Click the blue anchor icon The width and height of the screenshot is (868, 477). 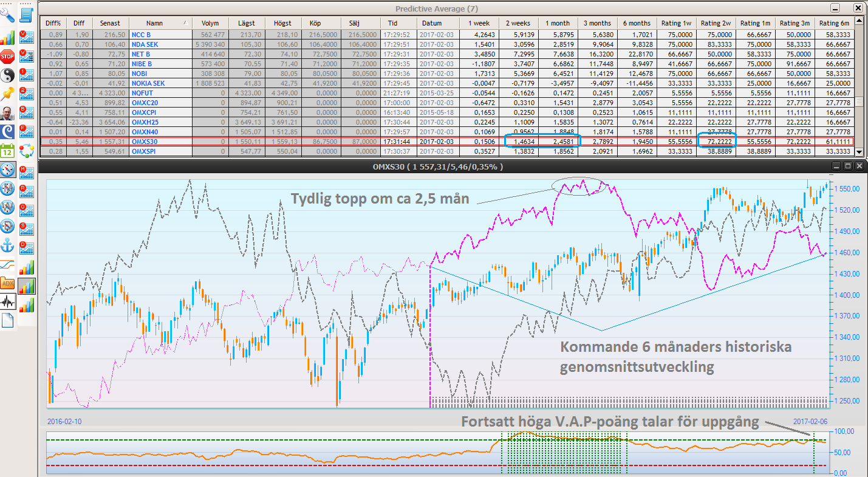[x=8, y=245]
